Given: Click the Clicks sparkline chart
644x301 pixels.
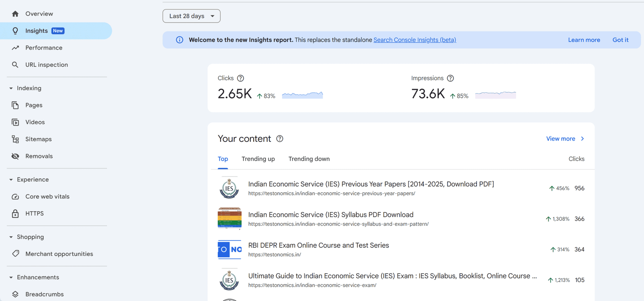Looking at the screenshot, I should (302, 95).
